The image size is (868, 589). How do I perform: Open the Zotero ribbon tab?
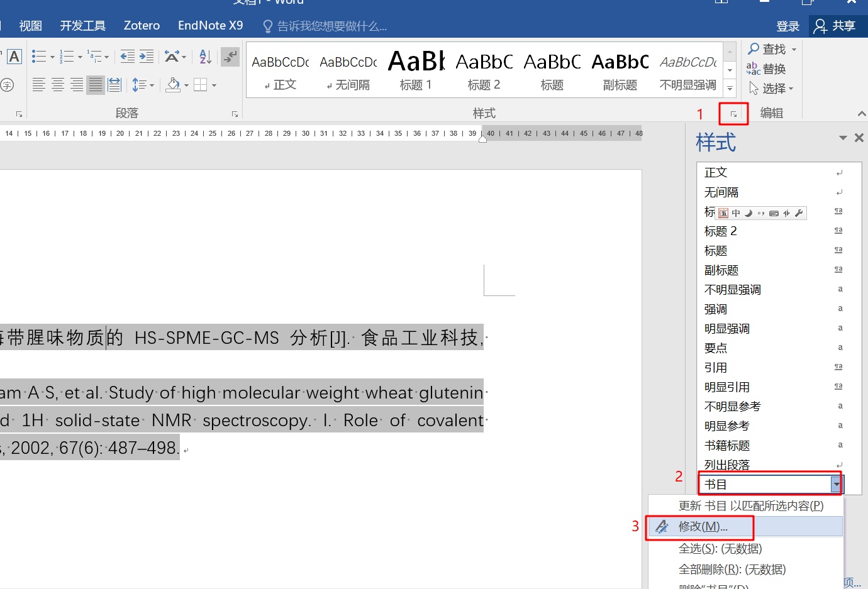click(x=142, y=26)
